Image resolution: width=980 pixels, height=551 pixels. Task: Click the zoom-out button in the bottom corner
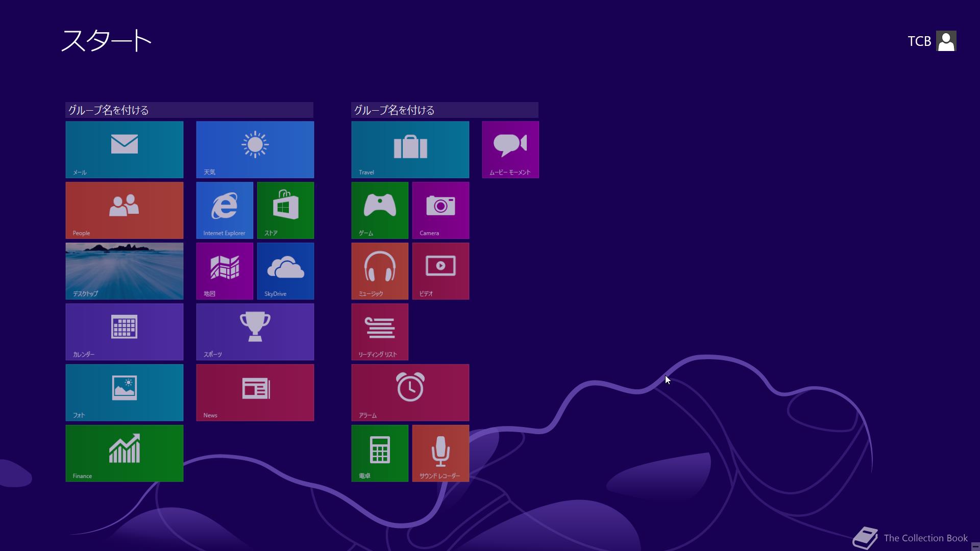(975, 546)
